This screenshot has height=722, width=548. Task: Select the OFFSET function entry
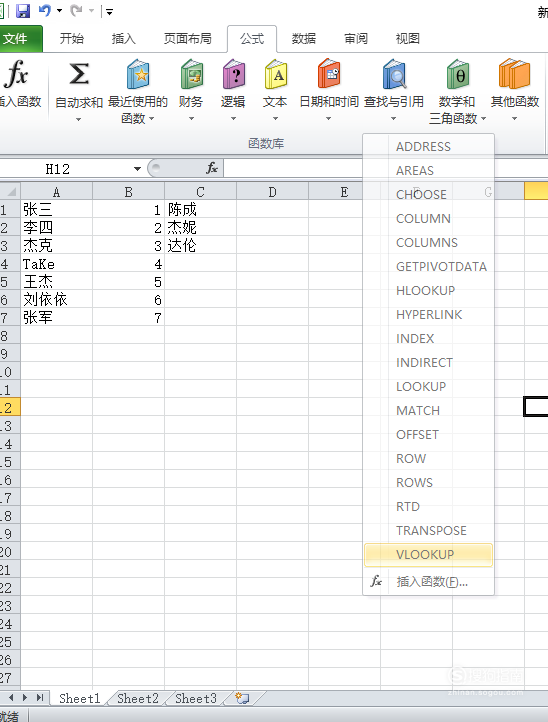click(x=428, y=435)
